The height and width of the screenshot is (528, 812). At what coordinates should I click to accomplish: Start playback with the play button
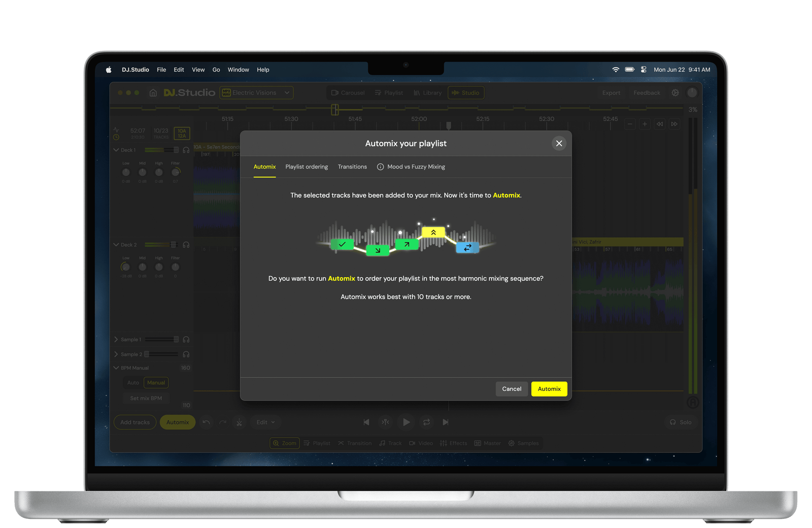coord(406,422)
